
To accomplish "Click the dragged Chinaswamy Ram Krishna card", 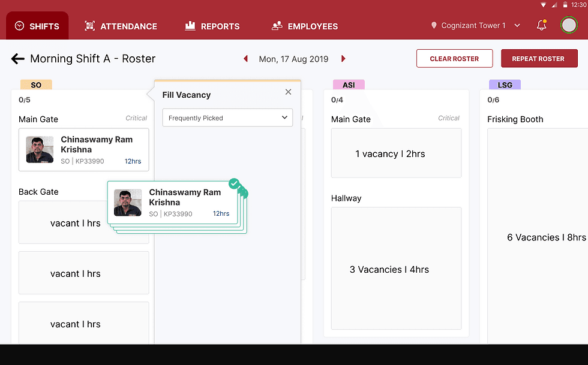I will click(x=173, y=203).
